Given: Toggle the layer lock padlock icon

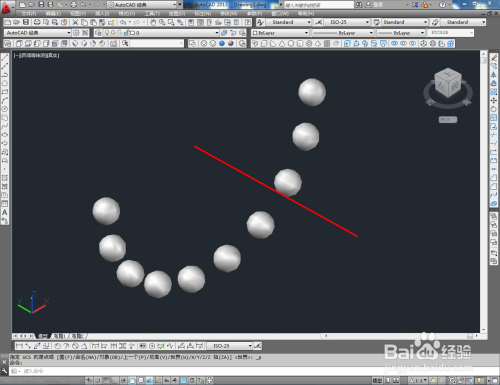Looking at the screenshot, I should click(126, 33).
